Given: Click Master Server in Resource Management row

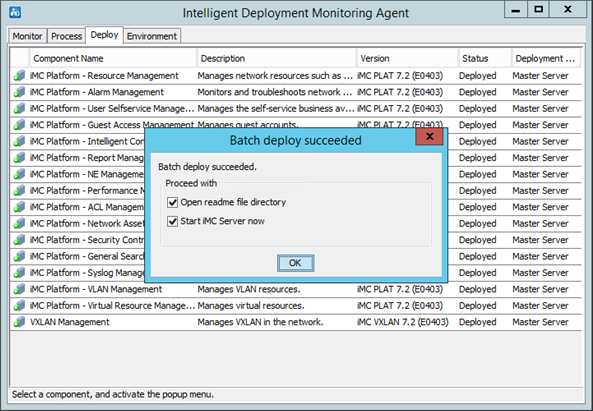Looking at the screenshot, I should 540,76.
